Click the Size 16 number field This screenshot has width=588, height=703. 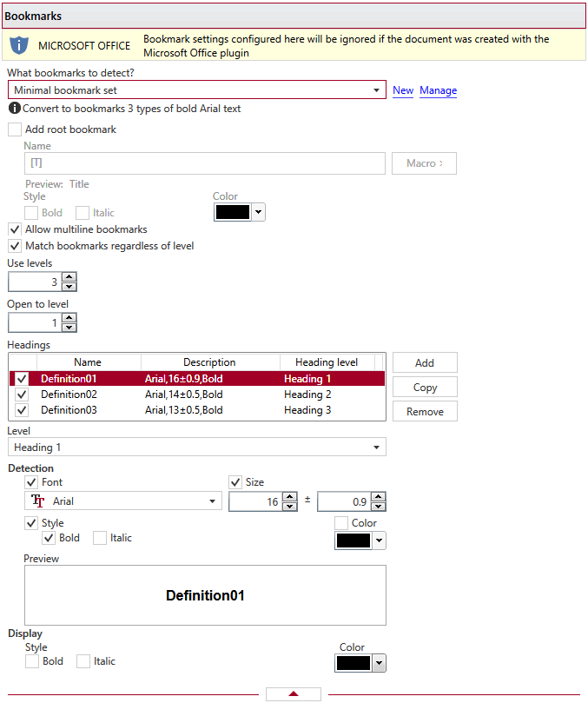[256, 501]
